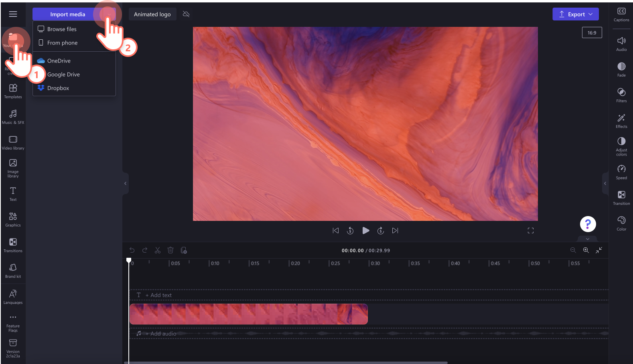Open the Feature Flags menu
The height and width of the screenshot is (364, 633).
click(13, 323)
